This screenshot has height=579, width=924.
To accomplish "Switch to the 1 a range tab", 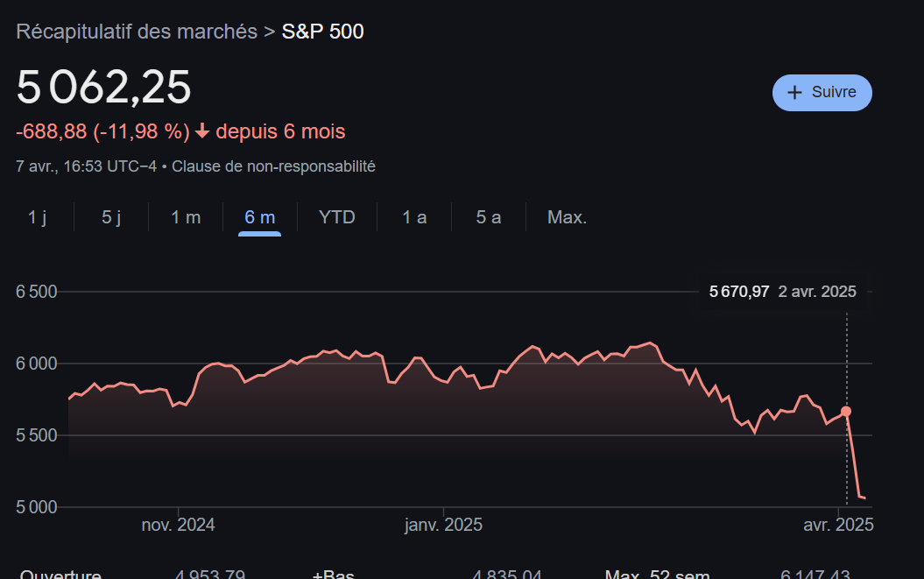I will pyautogui.click(x=414, y=217).
